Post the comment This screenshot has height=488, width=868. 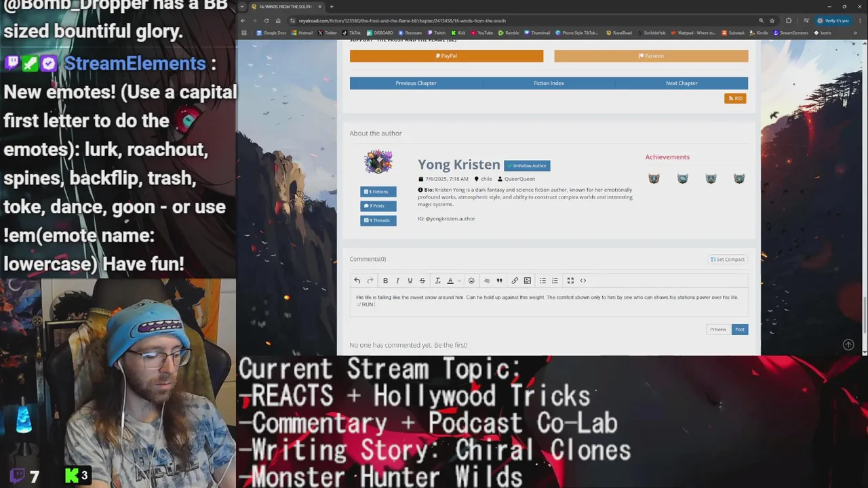click(740, 329)
